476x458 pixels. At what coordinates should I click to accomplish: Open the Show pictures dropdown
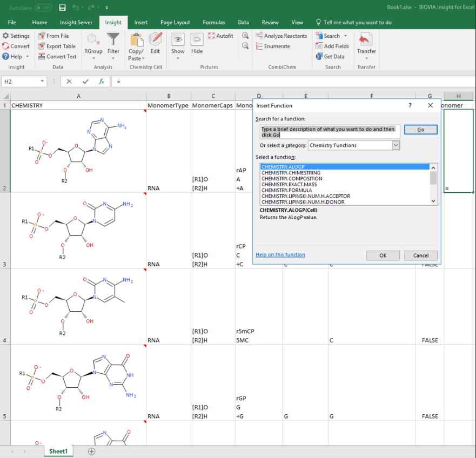178,58
